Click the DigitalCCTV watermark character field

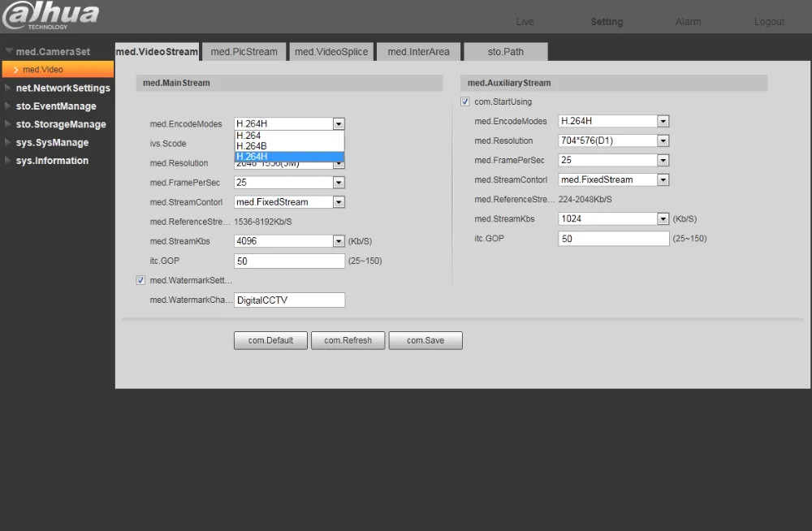[289, 300]
